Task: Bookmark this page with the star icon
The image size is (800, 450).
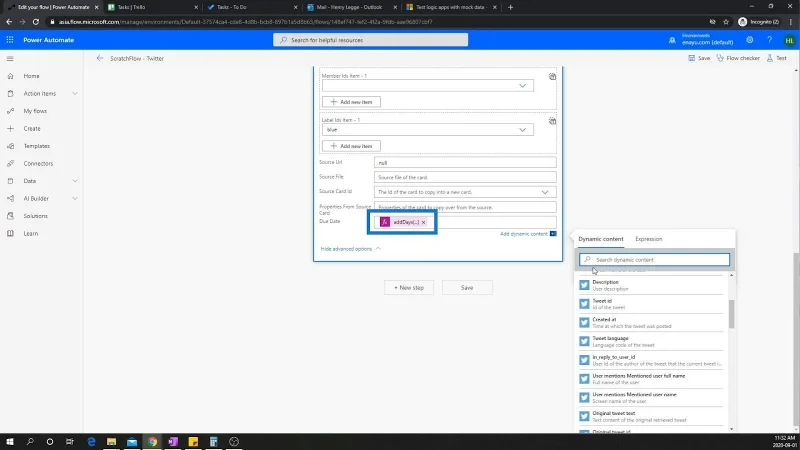Action: click(x=726, y=22)
